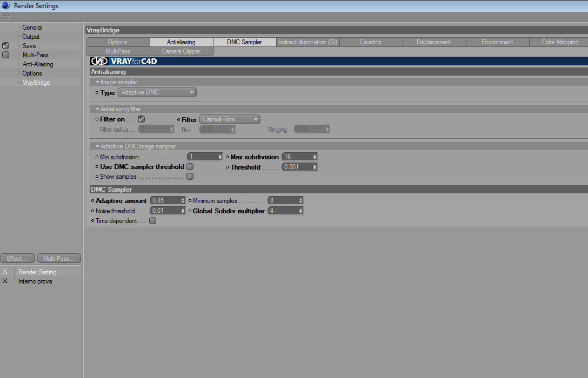Disable the Save checkbox in sidebar
This screenshot has width=588, height=378.
click(x=5, y=46)
